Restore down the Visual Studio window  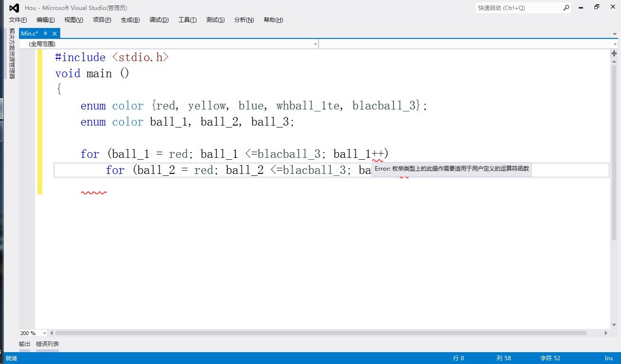(597, 7)
